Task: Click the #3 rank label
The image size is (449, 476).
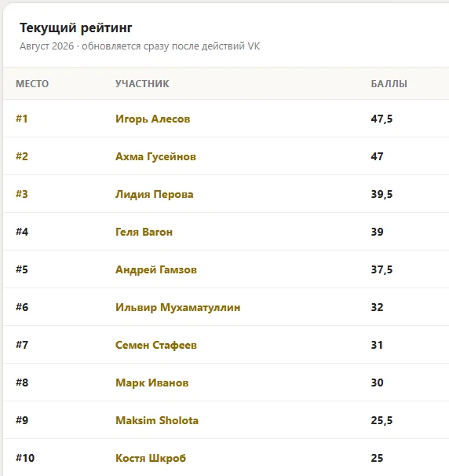Action: coord(22,194)
